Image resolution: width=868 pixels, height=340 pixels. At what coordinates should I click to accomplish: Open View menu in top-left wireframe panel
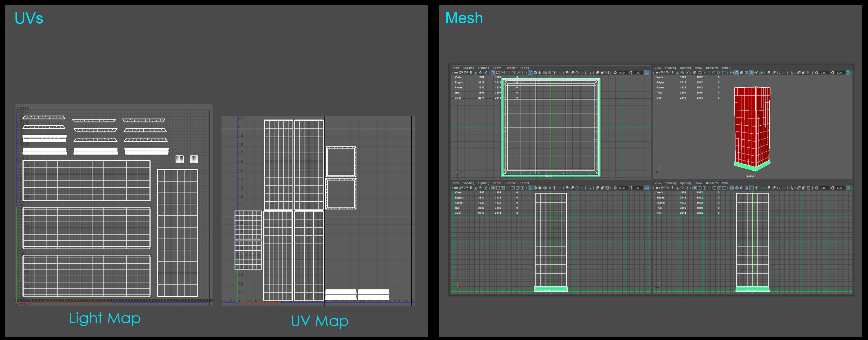coord(456,68)
